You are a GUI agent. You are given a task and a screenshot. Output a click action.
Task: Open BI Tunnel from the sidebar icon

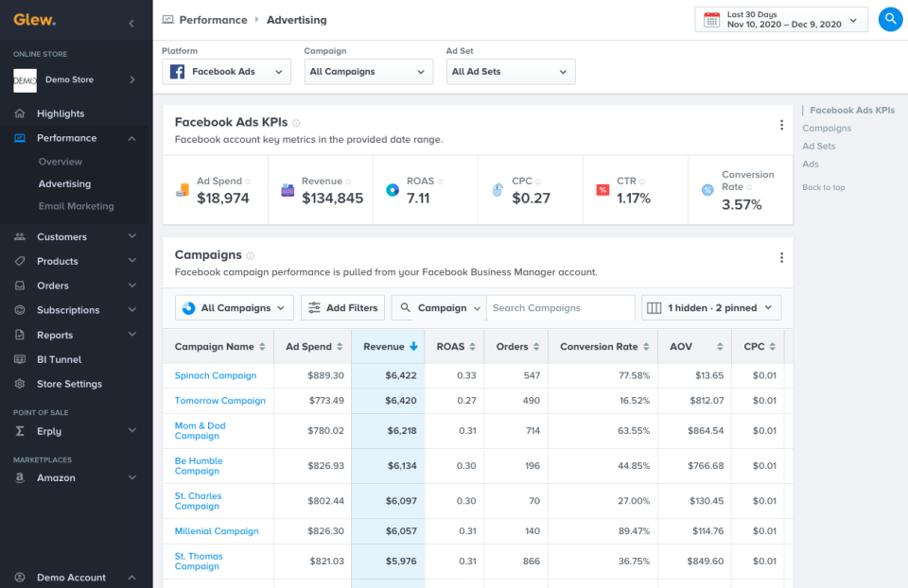20,358
